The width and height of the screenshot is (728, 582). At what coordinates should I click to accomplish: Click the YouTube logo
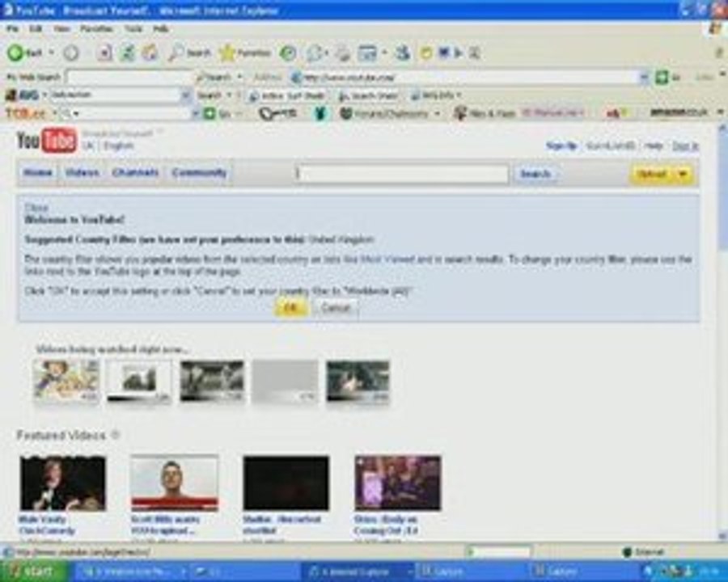pyautogui.click(x=46, y=140)
